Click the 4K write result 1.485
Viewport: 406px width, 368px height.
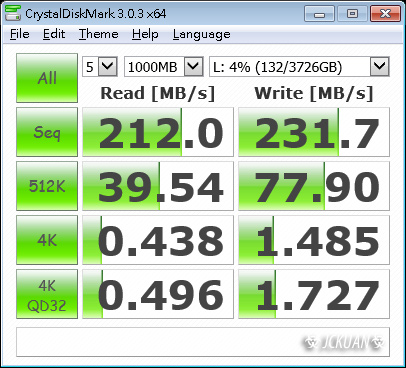(314, 240)
